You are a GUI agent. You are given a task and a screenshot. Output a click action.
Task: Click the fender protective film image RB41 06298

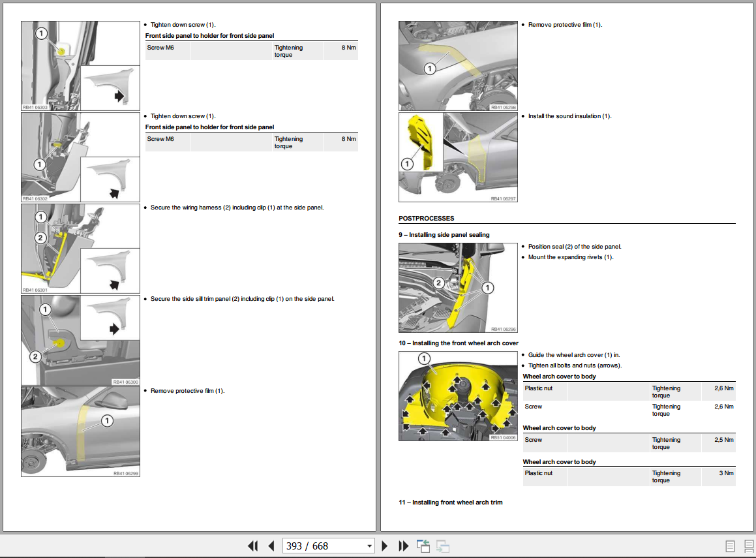pos(458,66)
